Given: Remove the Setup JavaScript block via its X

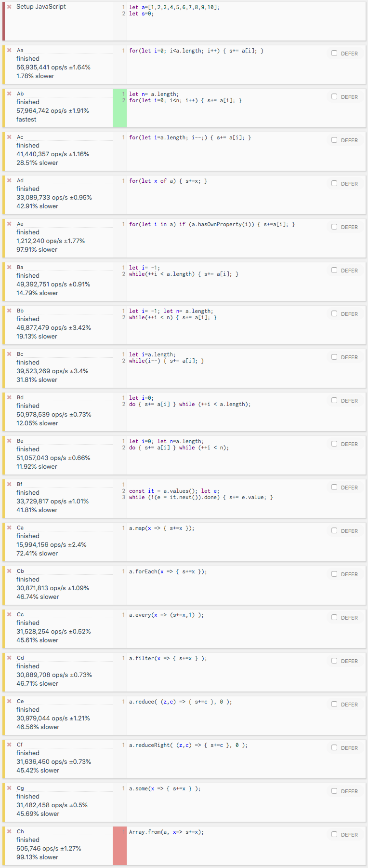Looking at the screenshot, I should tap(9, 7).
